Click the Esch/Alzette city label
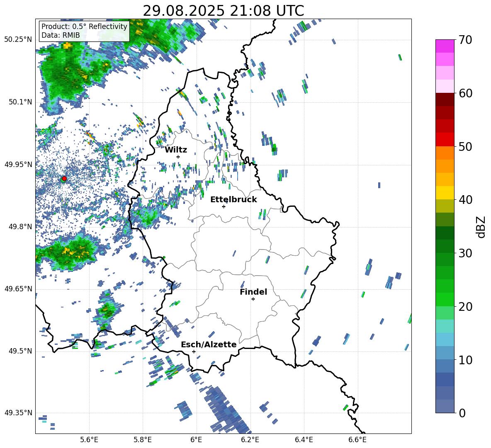This screenshot has width=491, height=448. click(209, 344)
